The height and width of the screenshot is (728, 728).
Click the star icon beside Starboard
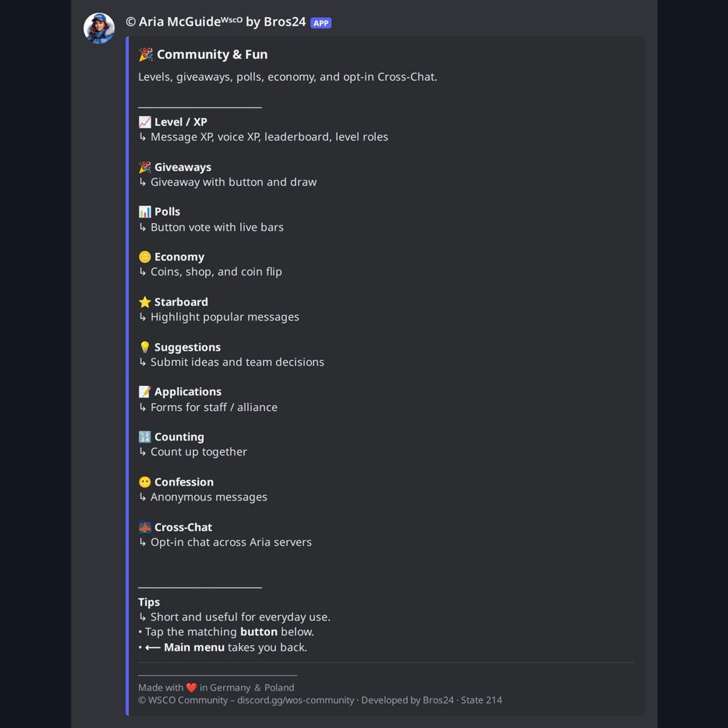144,302
